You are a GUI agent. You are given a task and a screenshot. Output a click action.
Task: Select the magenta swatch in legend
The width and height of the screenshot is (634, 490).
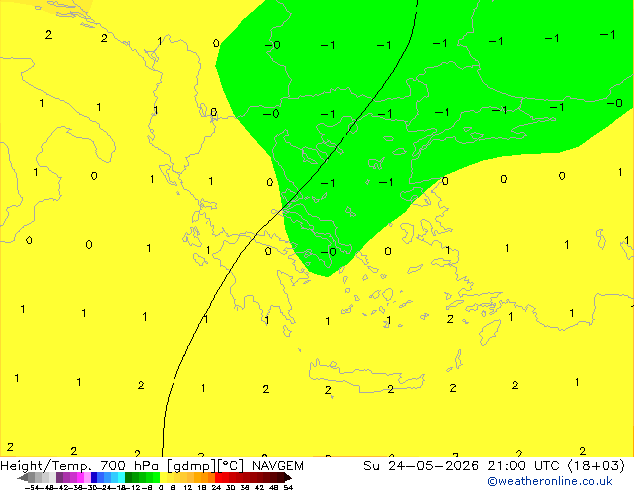80,478
